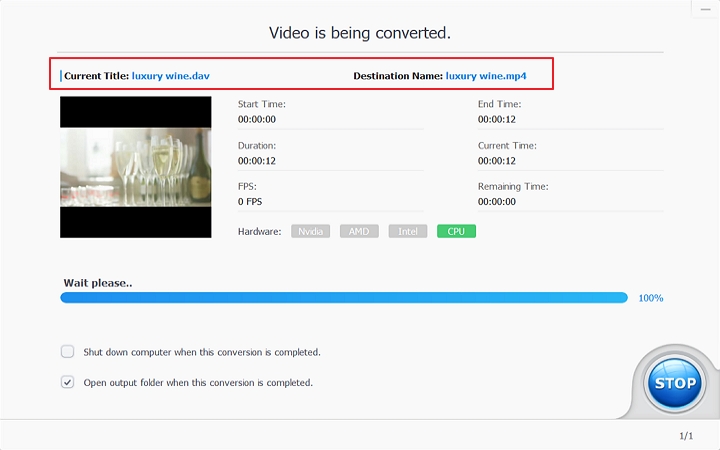Click the destination name luxury wine.mp4
This screenshot has width=720, height=450.
pyautogui.click(x=486, y=76)
